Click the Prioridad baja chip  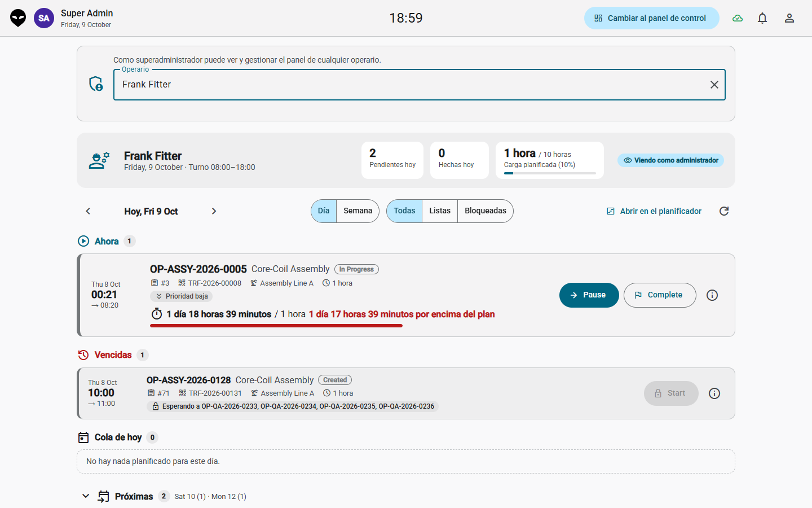click(181, 296)
